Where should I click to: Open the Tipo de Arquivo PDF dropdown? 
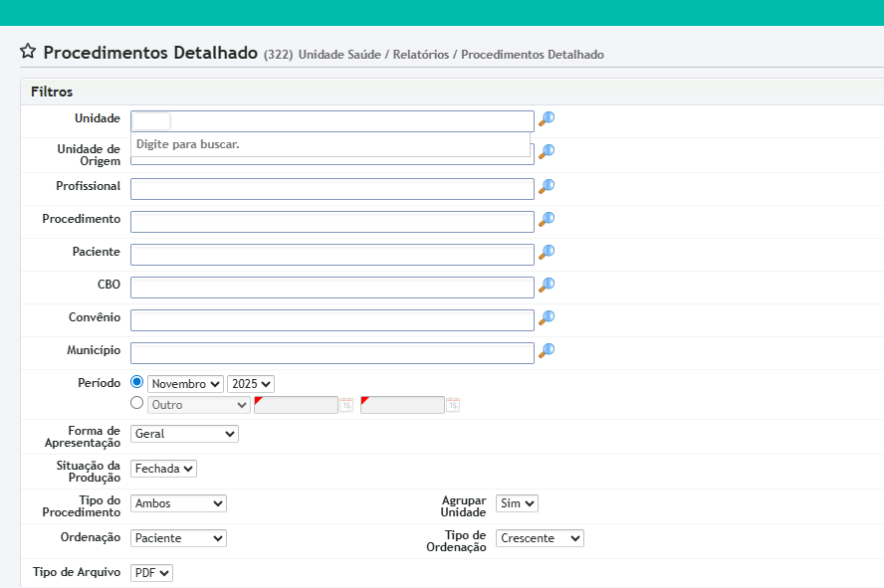coord(151,573)
